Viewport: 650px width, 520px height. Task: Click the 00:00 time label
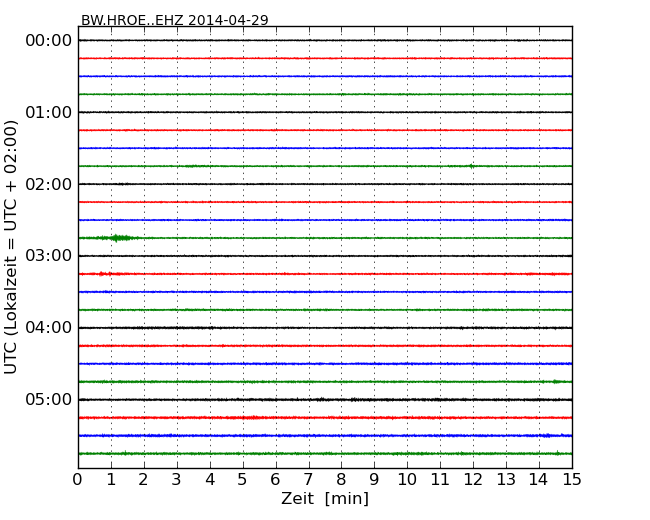click(49, 41)
